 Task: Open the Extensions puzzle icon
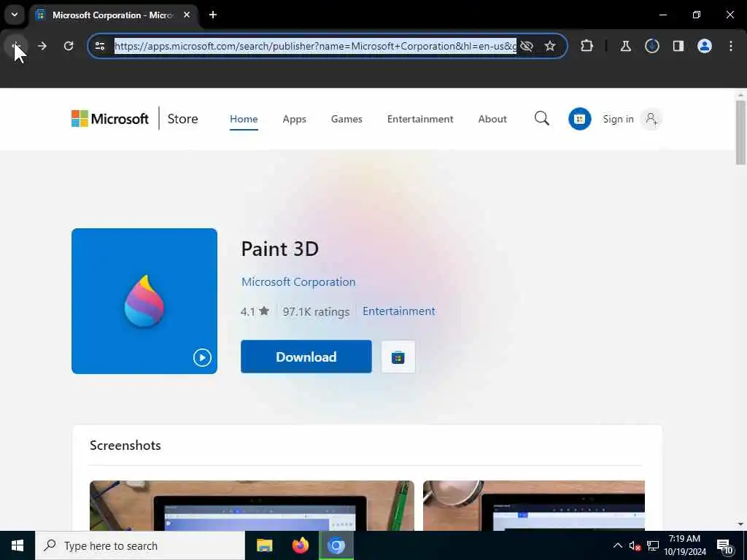(587, 46)
